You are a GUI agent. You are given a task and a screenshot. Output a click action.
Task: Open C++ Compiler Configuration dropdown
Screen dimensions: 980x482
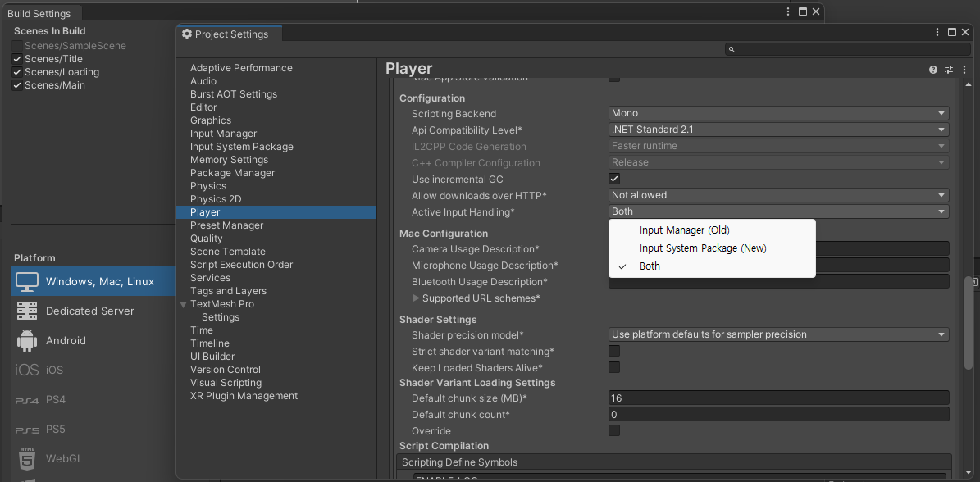pos(779,161)
